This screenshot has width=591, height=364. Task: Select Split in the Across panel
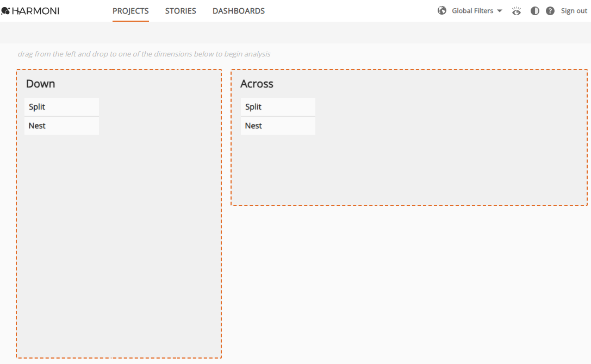[x=278, y=106]
